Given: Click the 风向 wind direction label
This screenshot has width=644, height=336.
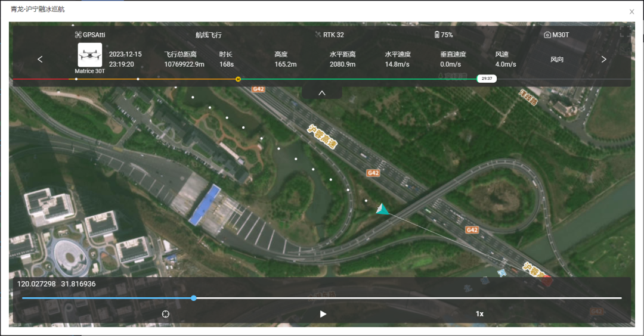Looking at the screenshot, I should (557, 60).
